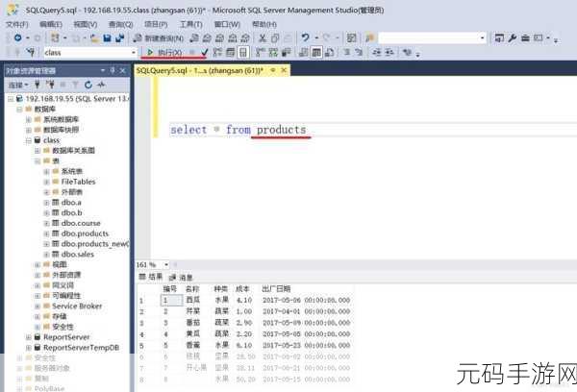Open the 编辑(E) menu

click(51, 24)
